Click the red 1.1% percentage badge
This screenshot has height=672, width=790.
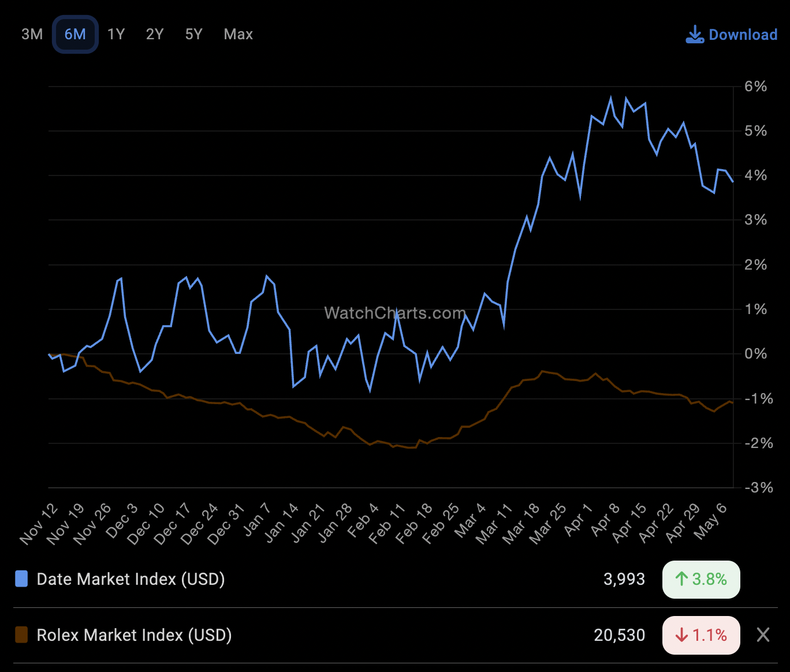[x=701, y=635]
